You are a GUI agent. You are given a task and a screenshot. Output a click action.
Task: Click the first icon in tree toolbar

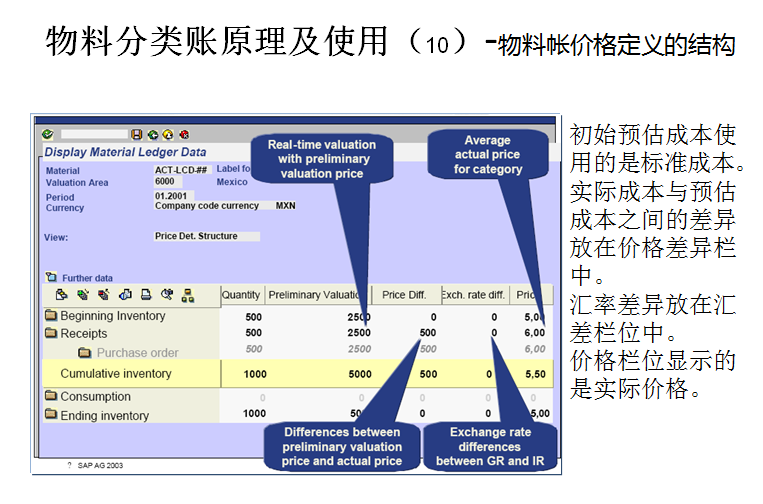click(61, 295)
